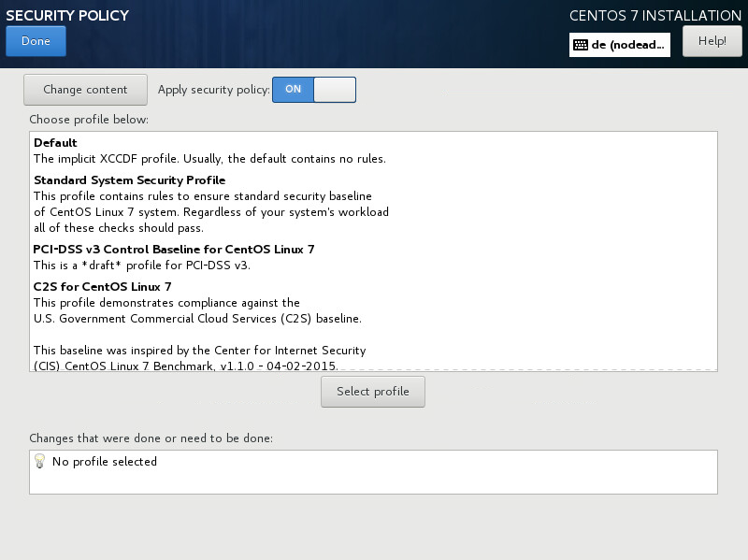
Task: Choose the Standard System Security Profile
Action: pyautogui.click(x=129, y=179)
